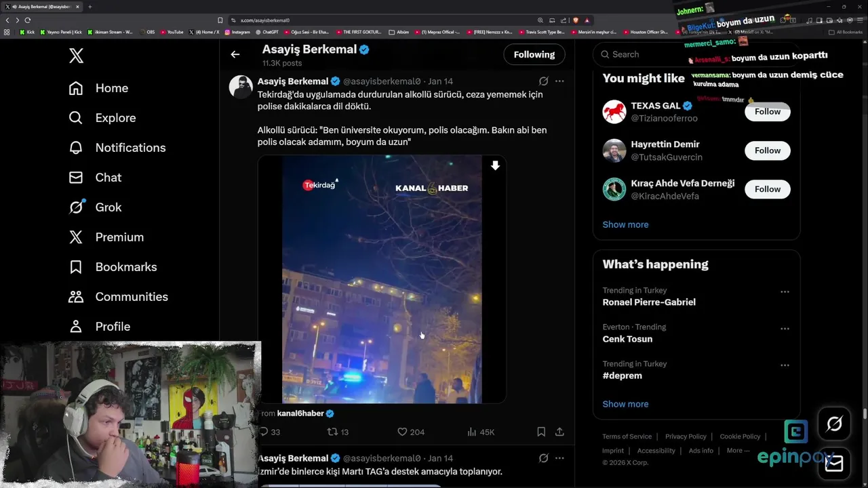
Task: Open the Brave shields icon
Action: coord(576,20)
